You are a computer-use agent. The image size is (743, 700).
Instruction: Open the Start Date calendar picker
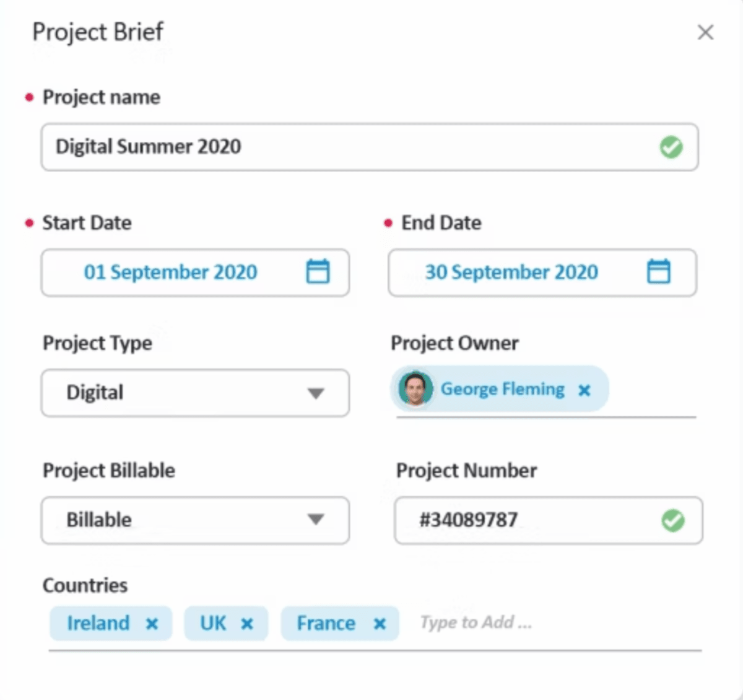318,271
